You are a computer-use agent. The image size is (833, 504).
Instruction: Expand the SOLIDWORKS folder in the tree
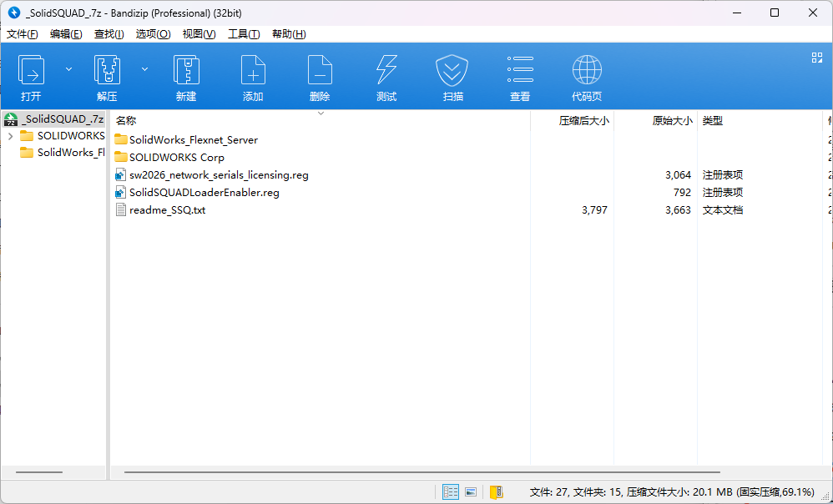pyautogui.click(x=10, y=136)
